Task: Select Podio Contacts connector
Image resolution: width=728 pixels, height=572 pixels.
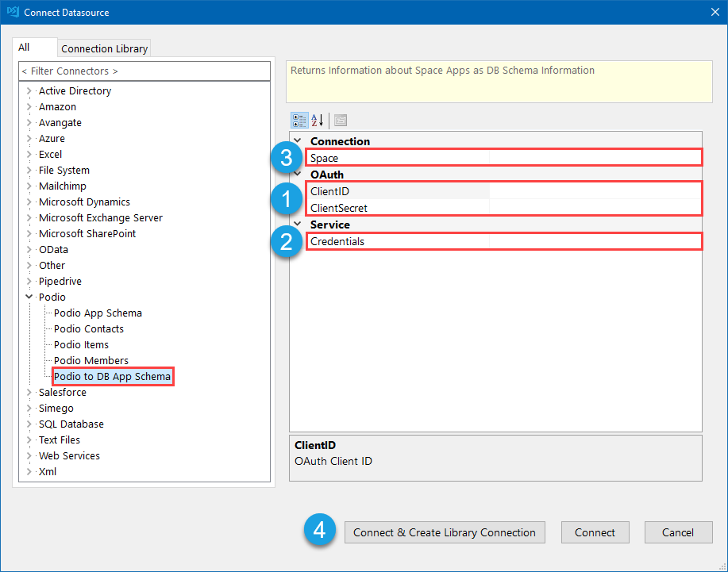Action: coord(89,329)
